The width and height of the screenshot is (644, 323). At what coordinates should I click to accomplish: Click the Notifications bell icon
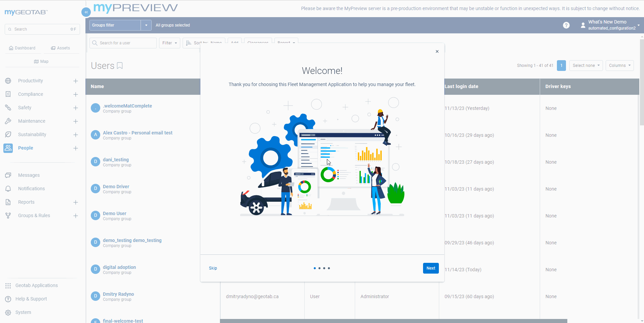tap(8, 189)
